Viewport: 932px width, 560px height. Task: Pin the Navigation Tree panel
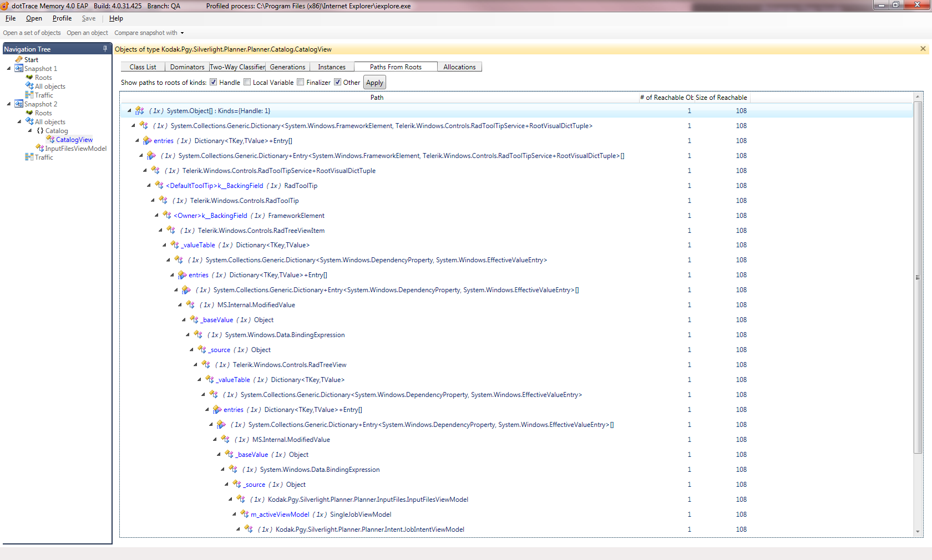(x=105, y=49)
